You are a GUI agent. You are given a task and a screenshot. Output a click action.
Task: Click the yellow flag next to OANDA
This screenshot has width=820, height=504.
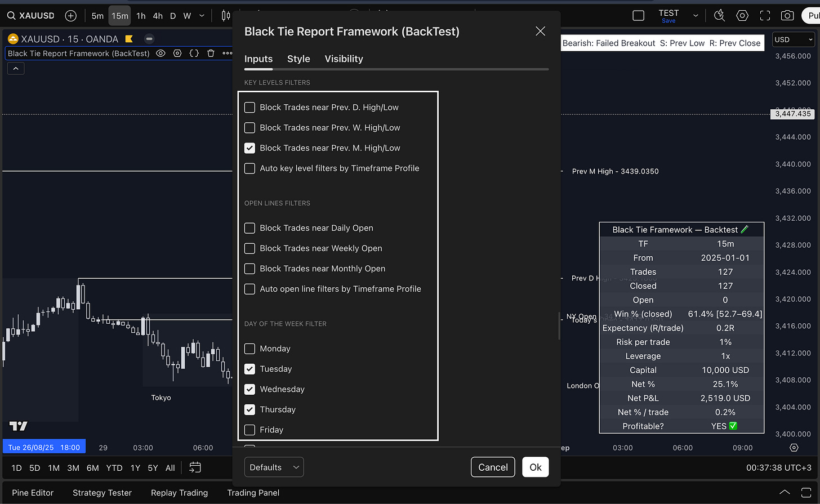[129, 39]
